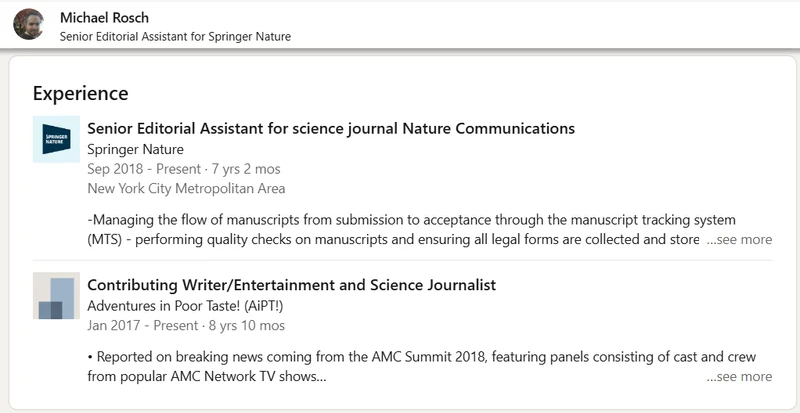Click the profile photo avatar in header

(x=29, y=24)
